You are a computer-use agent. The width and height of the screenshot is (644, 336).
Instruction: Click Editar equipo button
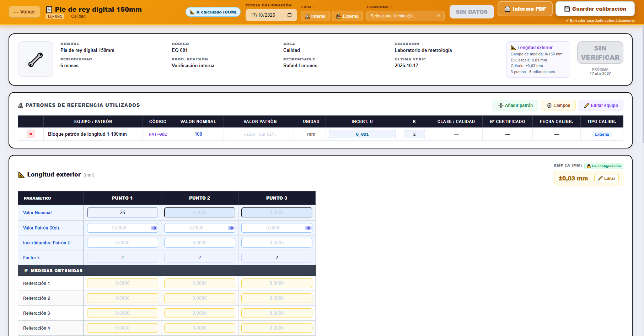(601, 105)
